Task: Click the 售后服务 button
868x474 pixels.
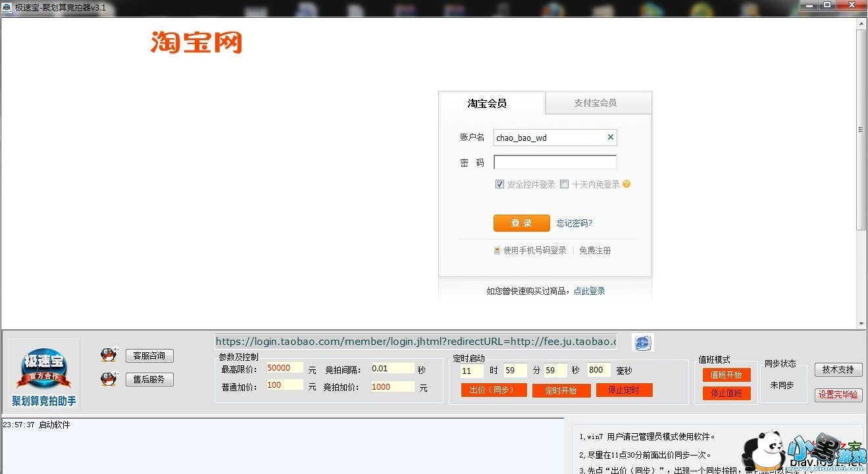Action: coord(149,379)
